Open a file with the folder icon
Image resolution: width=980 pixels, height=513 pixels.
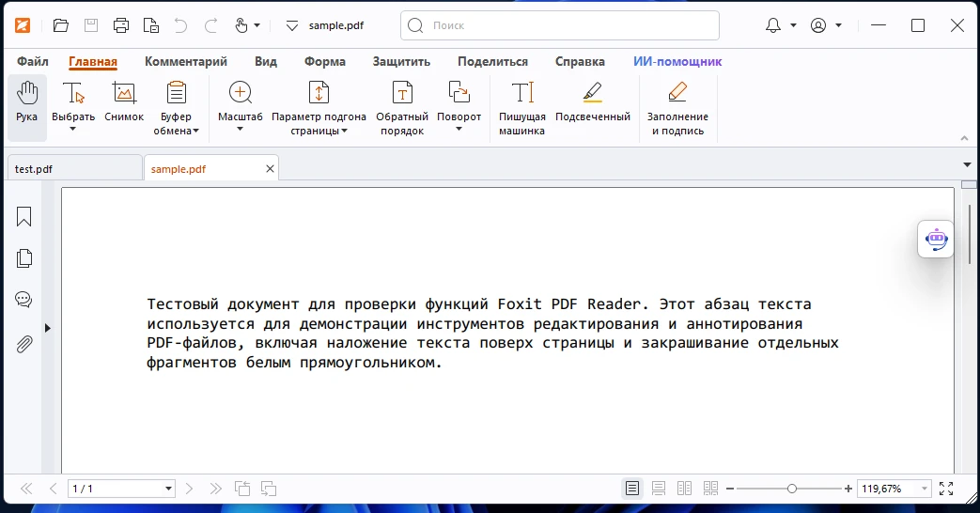[61, 25]
